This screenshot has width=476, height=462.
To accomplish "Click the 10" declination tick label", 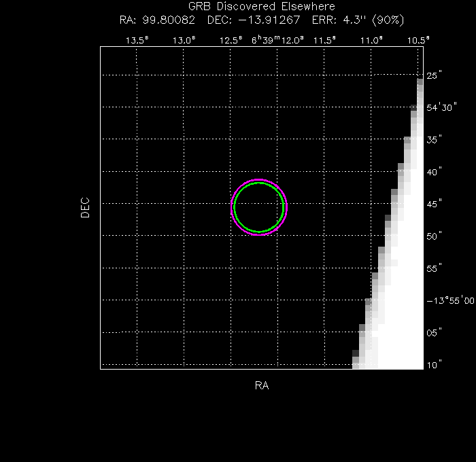I will click(x=434, y=365).
